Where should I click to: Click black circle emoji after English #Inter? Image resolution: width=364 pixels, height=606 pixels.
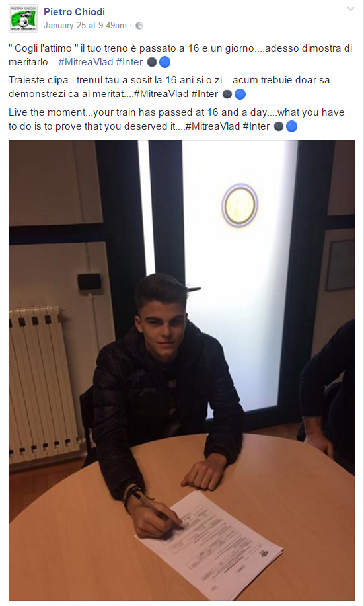pyautogui.click(x=279, y=126)
